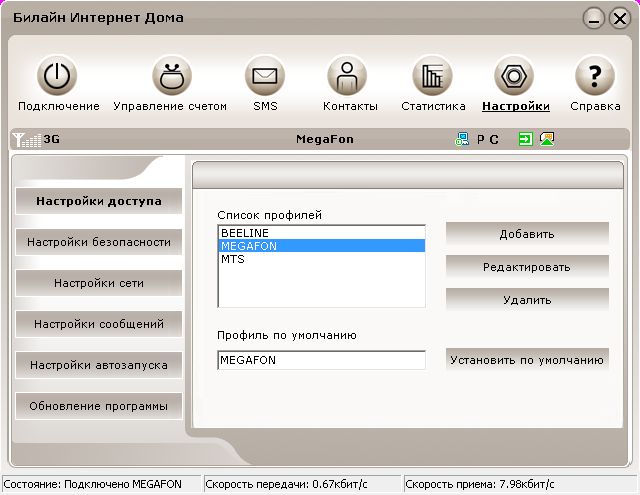The height and width of the screenshot is (495, 640).
Task: Click the 3G network indicator
Action: point(52,139)
